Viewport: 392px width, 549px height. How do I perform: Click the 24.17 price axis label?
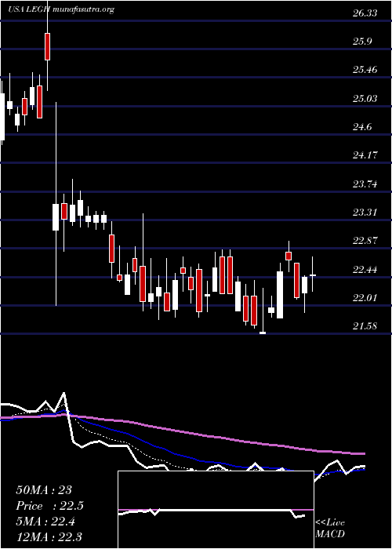click(365, 155)
